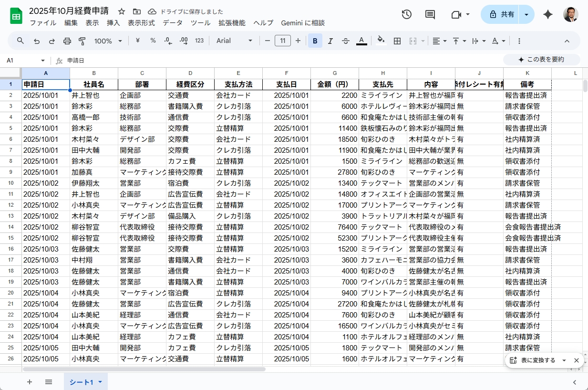Decrease decimal places
The image size is (588, 390).
(x=168, y=41)
